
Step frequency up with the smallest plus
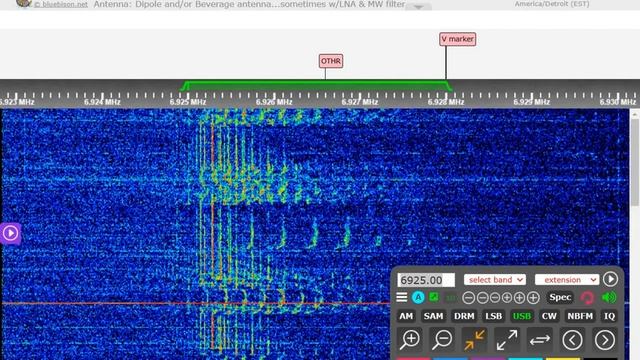(x=507, y=298)
